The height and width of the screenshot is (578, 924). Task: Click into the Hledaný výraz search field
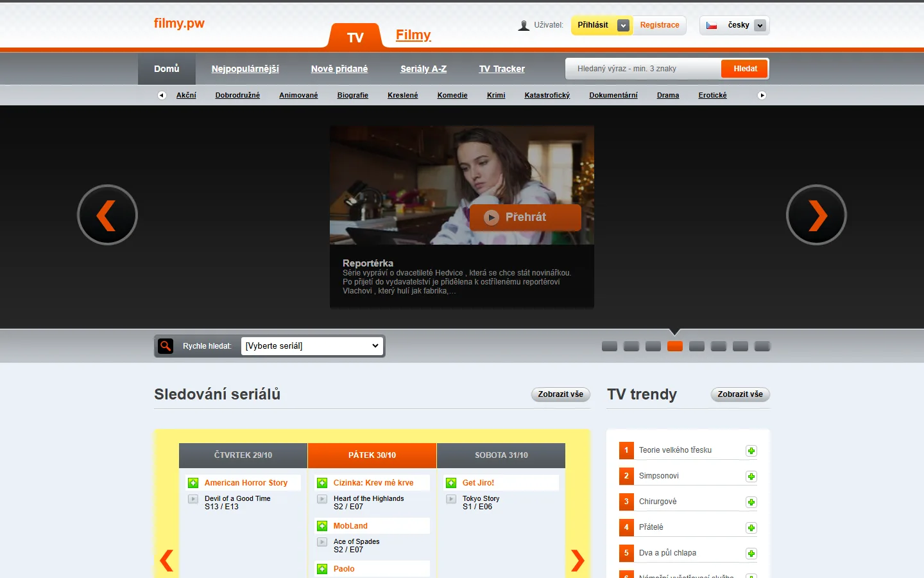[x=643, y=69]
